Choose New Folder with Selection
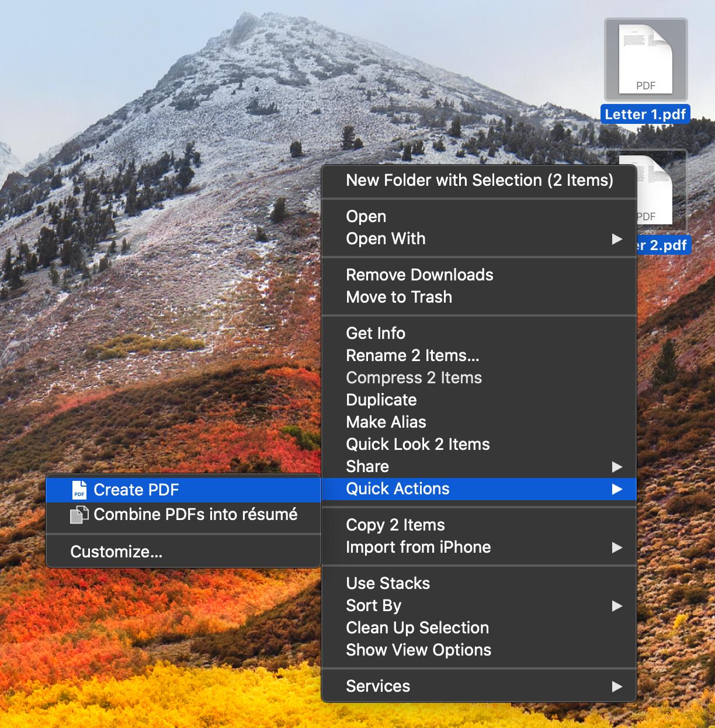Viewport: 715px width, 728px height. point(480,181)
